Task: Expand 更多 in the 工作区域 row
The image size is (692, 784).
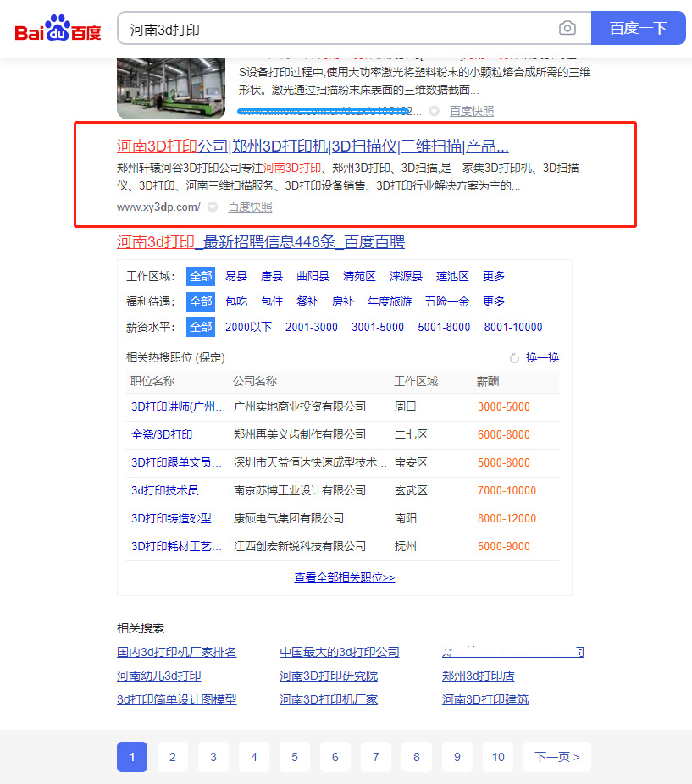Action: [493, 276]
